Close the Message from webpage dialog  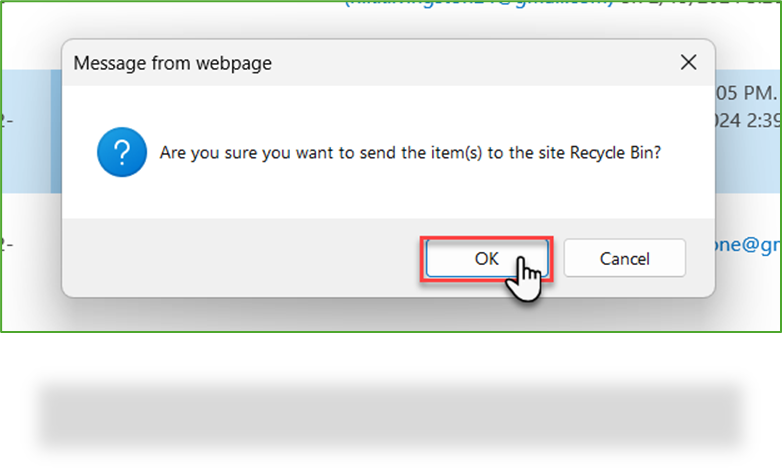pyautogui.click(x=688, y=62)
